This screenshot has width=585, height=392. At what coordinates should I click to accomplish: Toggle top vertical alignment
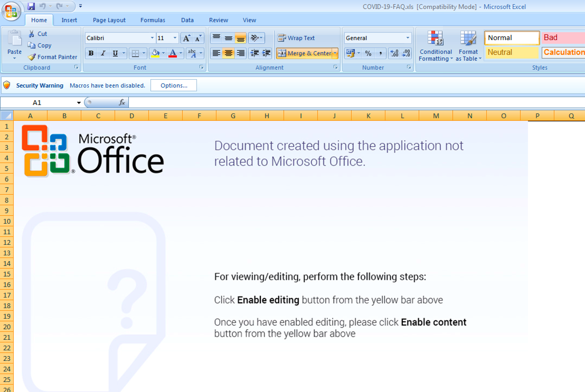point(216,38)
